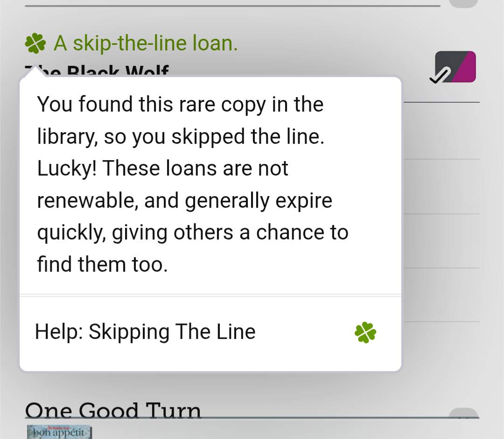The image size is (504, 439).
Task: Click the green clover beside skip-the-line loan
Action: coord(35,43)
